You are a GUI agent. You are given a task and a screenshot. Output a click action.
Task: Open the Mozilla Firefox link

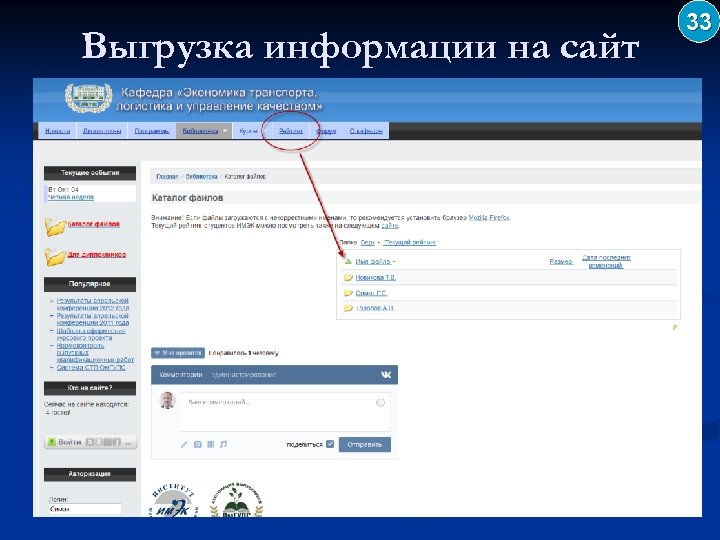coord(489,218)
